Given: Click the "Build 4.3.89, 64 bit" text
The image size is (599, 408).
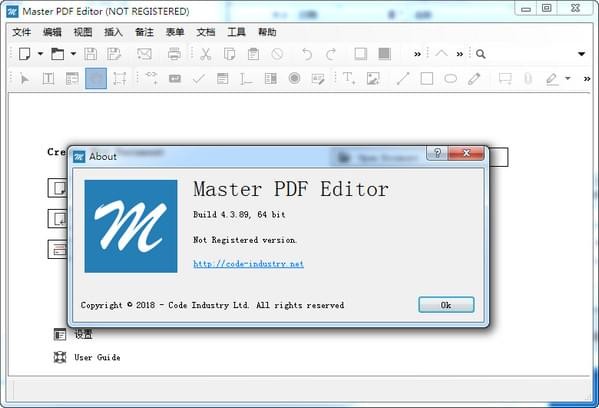Looking at the screenshot, I should point(239,214).
